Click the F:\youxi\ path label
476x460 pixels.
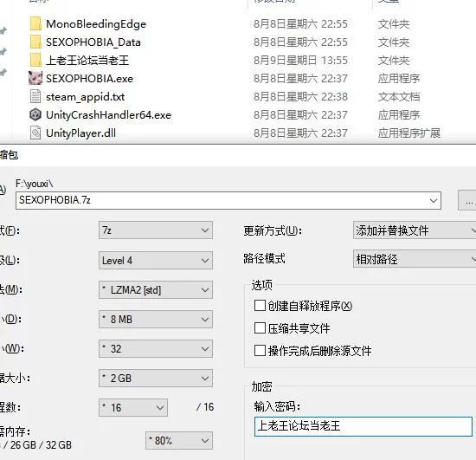coord(35,184)
